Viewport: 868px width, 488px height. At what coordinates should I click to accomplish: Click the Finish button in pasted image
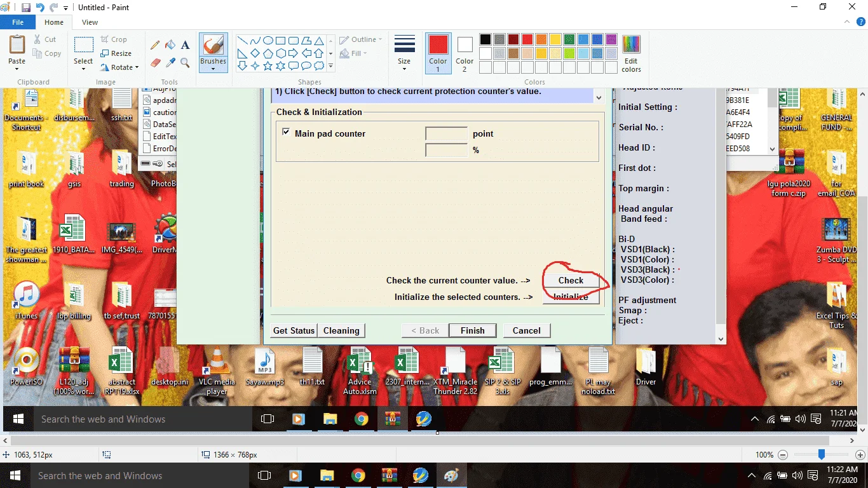pyautogui.click(x=472, y=330)
